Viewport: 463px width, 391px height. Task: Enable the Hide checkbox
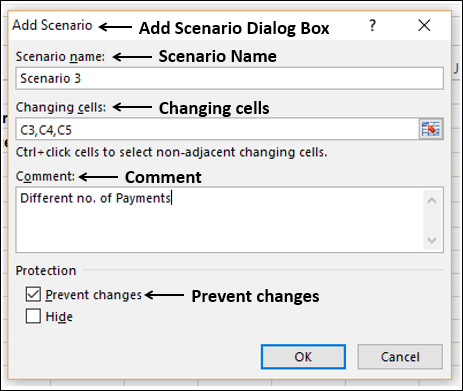[x=33, y=316]
